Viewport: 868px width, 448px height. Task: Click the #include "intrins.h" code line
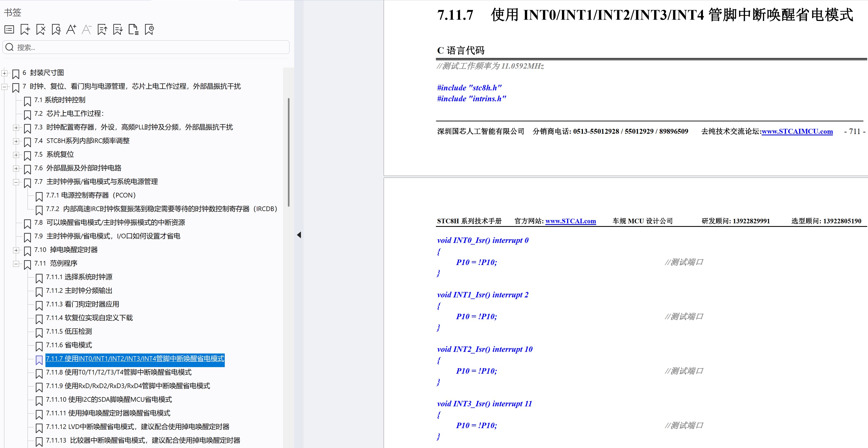tap(471, 99)
